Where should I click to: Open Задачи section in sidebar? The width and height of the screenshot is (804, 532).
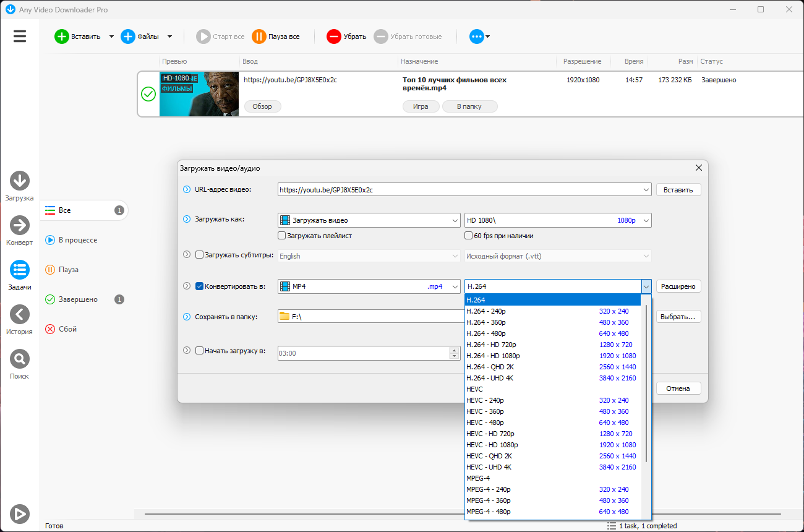coord(20,275)
